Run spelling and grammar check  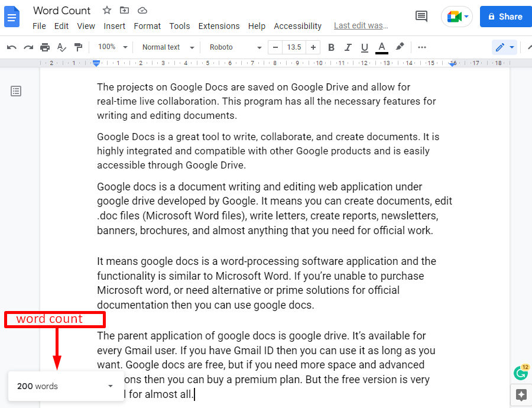click(61, 47)
